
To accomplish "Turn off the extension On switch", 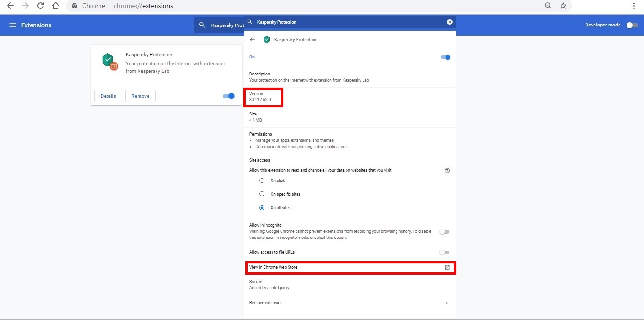I will [446, 57].
